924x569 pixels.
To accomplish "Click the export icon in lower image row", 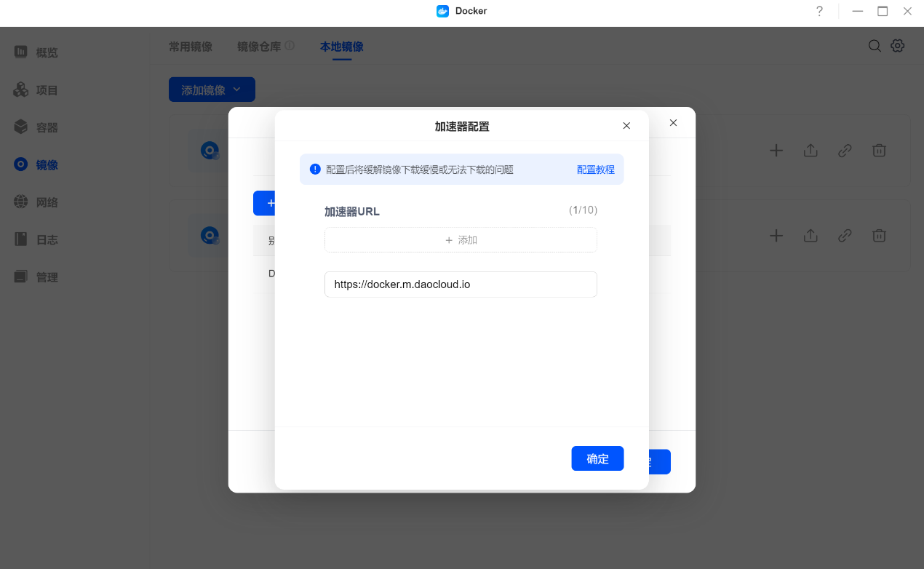I will (811, 235).
